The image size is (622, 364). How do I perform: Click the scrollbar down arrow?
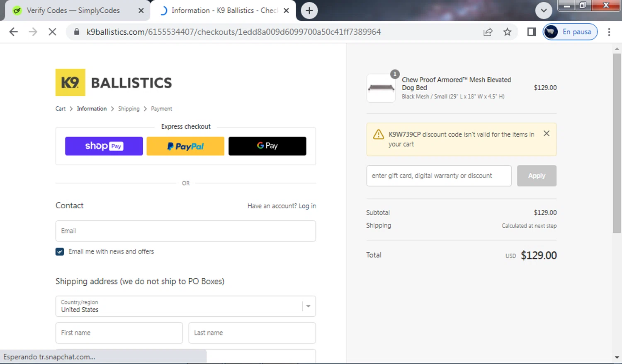click(617, 357)
